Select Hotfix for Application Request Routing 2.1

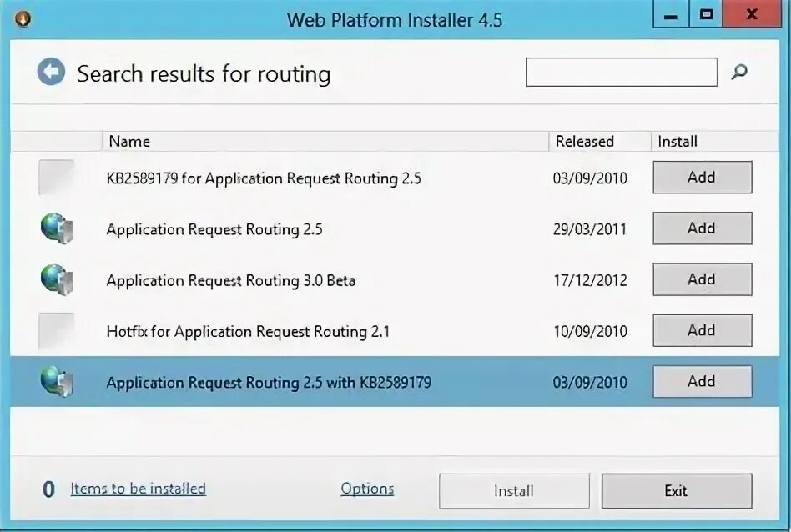coord(248,331)
